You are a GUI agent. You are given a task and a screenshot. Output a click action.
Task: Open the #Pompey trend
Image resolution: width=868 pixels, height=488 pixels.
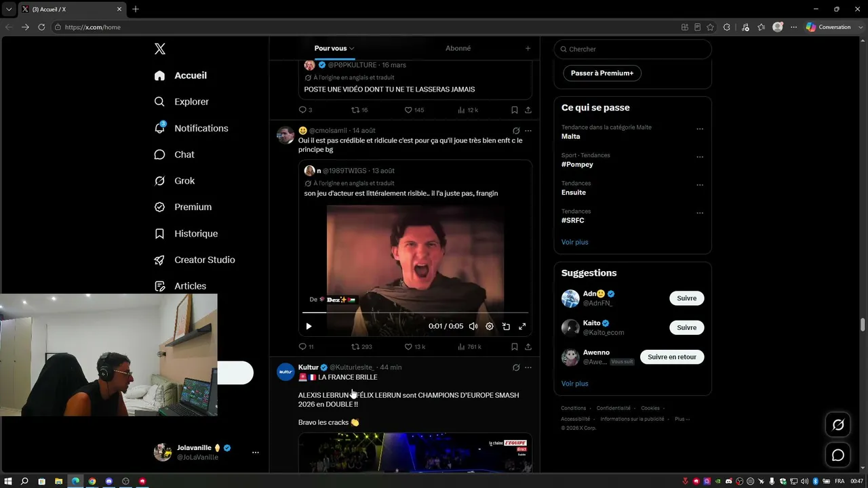[577, 165]
